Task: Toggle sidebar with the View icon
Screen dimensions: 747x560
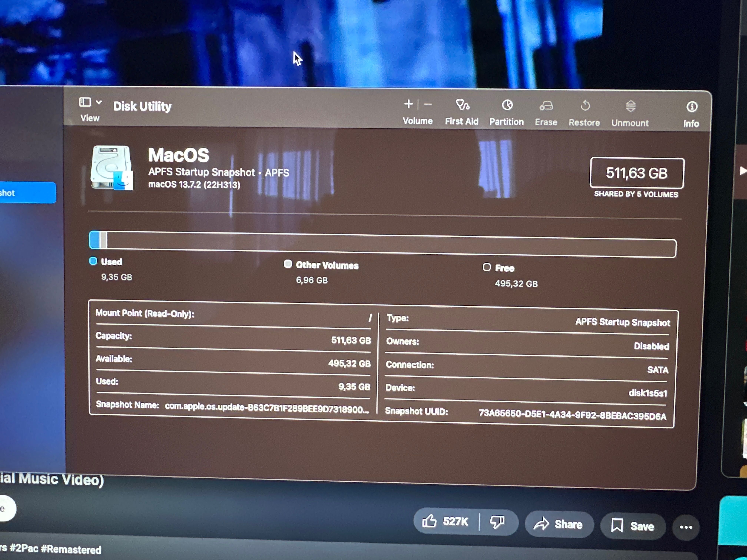Action: coord(85,102)
